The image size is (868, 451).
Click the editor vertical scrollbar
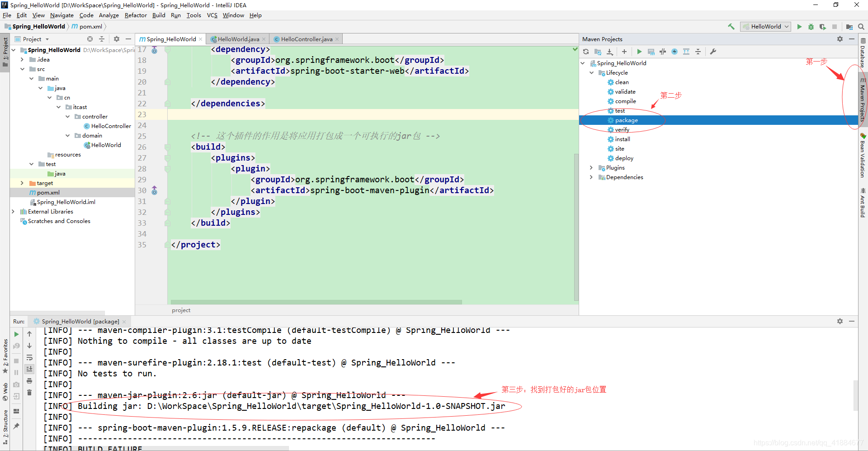pos(576,227)
